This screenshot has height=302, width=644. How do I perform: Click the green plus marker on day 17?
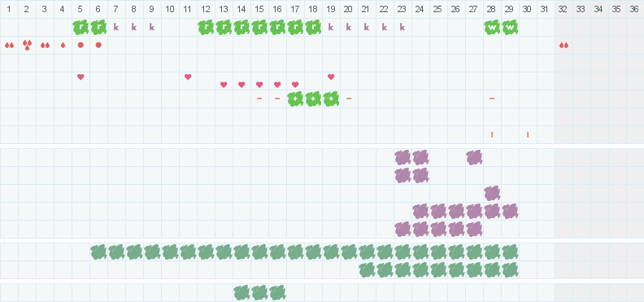click(x=295, y=99)
